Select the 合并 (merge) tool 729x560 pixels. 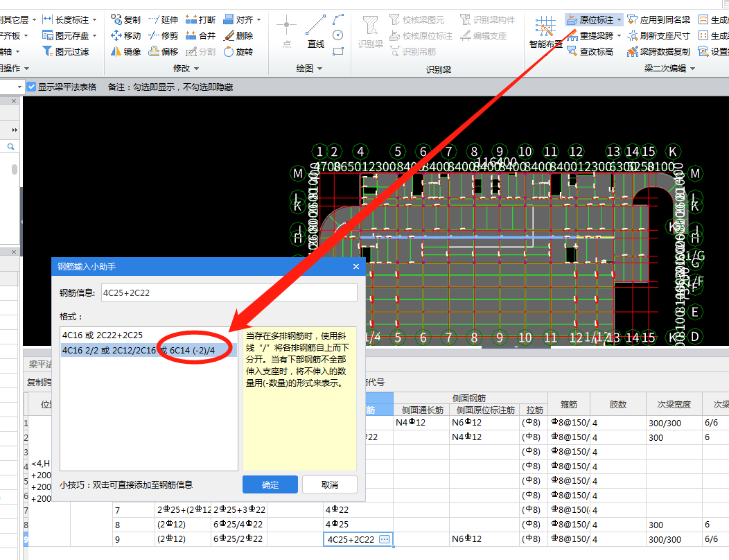tap(200, 35)
